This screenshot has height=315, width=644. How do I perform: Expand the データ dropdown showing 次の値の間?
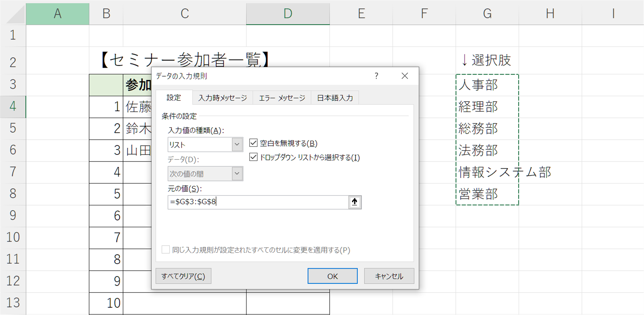coord(237,173)
